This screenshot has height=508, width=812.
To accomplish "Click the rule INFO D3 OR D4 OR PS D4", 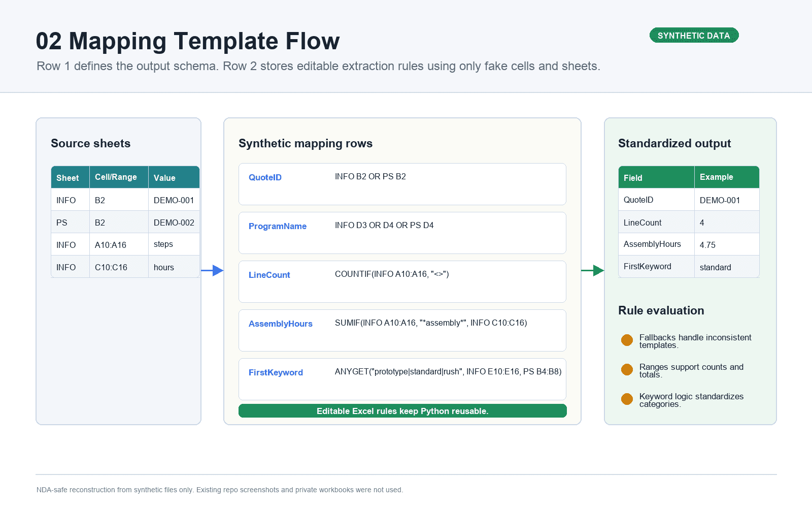I will pos(384,225).
